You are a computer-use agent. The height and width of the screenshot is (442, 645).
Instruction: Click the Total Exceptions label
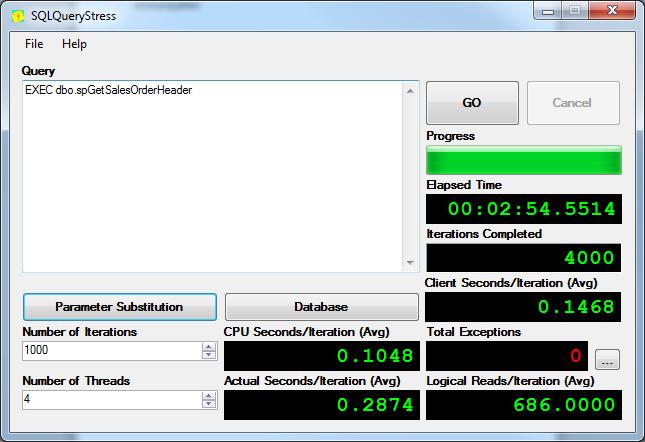point(473,332)
